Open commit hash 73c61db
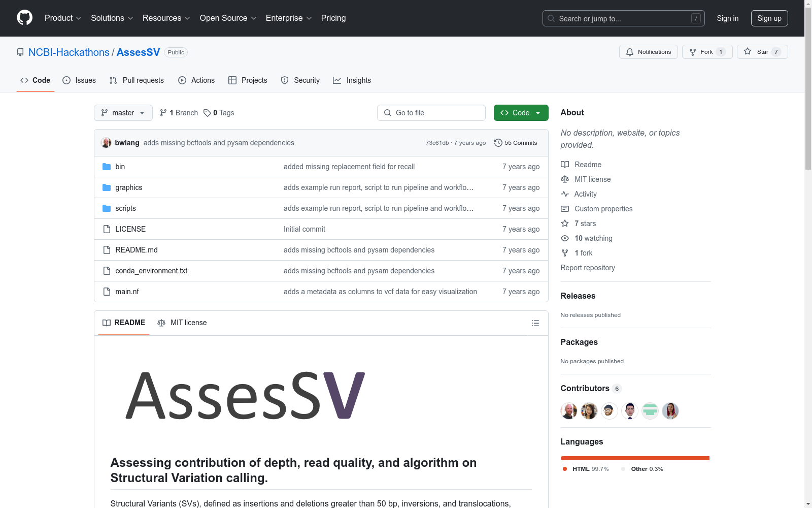 click(437, 143)
